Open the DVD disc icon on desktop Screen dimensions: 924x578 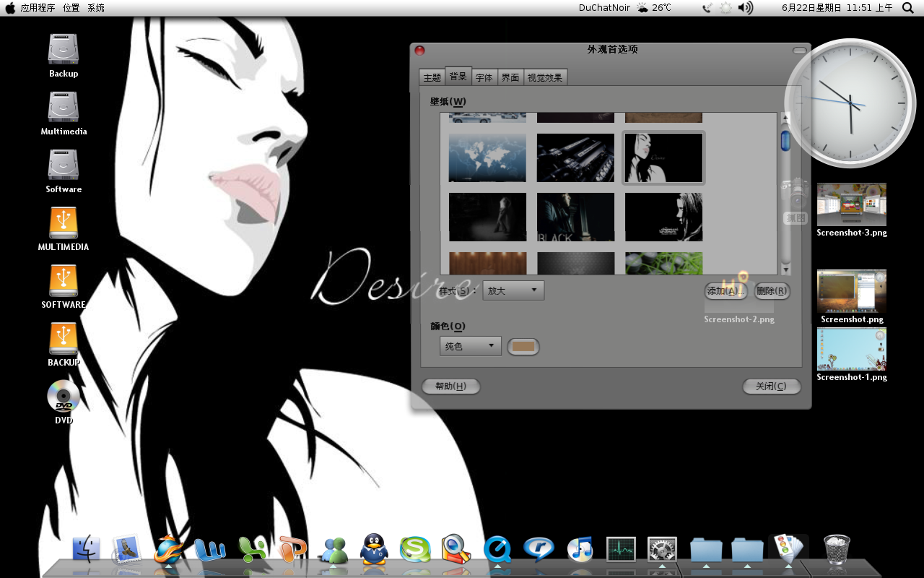click(64, 396)
